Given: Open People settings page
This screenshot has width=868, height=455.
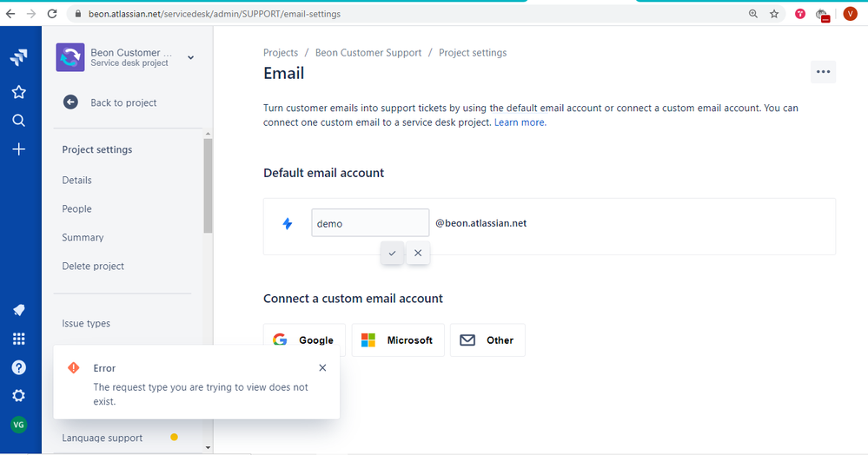Looking at the screenshot, I should [77, 208].
